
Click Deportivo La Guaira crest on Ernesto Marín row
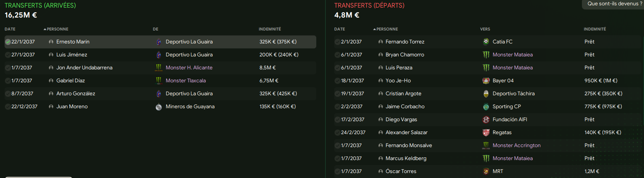pyautogui.click(x=159, y=42)
